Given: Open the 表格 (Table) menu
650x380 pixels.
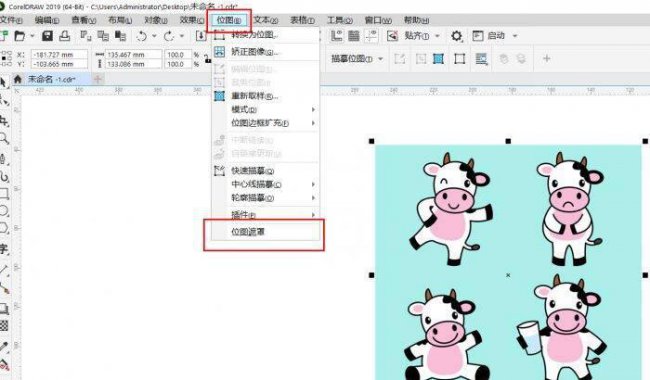Looking at the screenshot, I should pyautogui.click(x=302, y=20).
